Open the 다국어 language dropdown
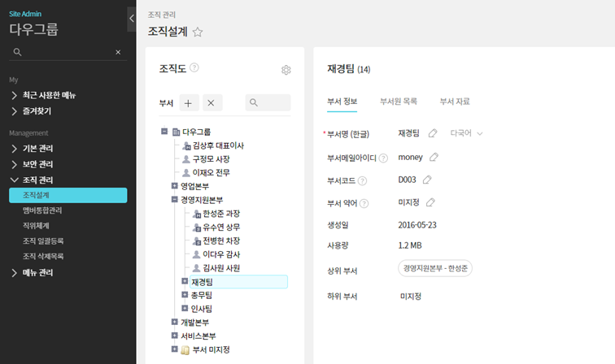Viewport: 615px width, 364px height. [466, 133]
